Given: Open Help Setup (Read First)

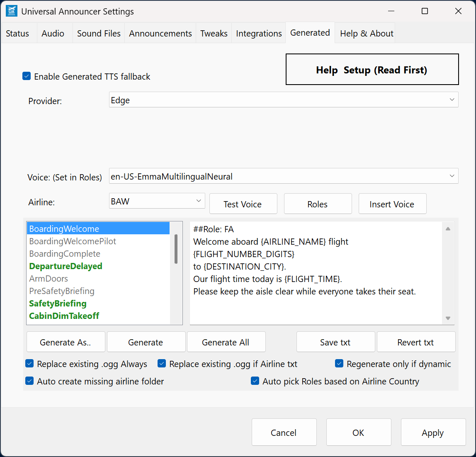Looking at the screenshot, I should point(372,70).
